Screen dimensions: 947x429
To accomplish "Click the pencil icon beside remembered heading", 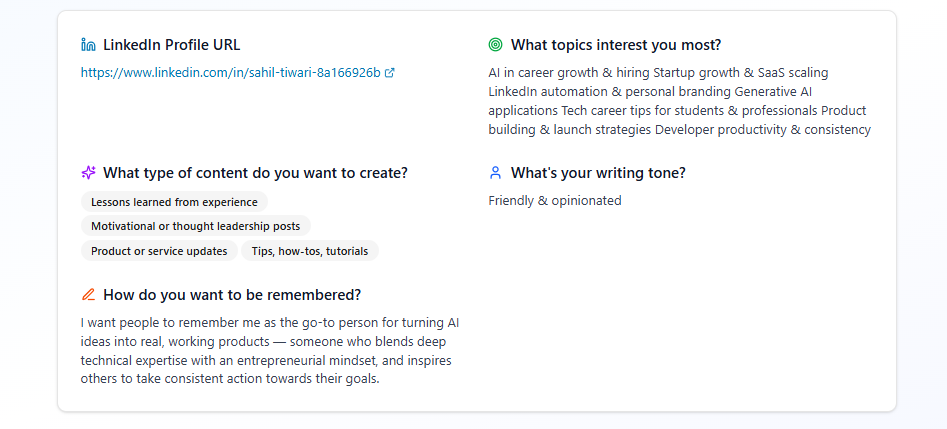I will (x=88, y=295).
